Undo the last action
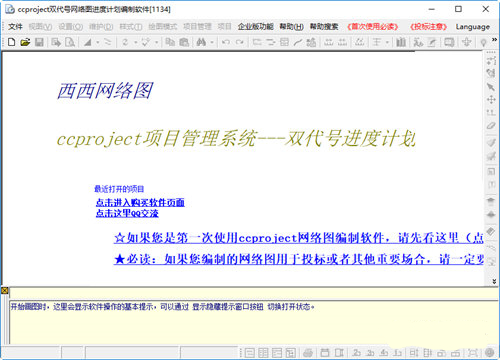The height and width of the screenshot is (360, 500). pyautogui.click(x=226, y=42)
